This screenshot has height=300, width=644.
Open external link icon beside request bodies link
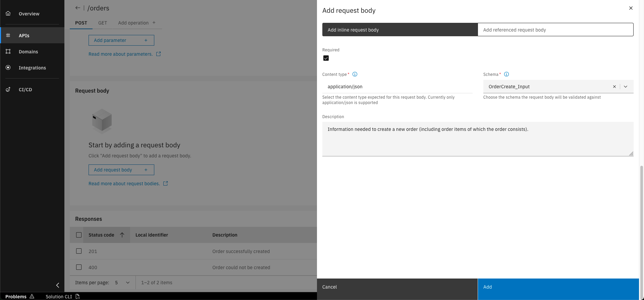point(165,183)
